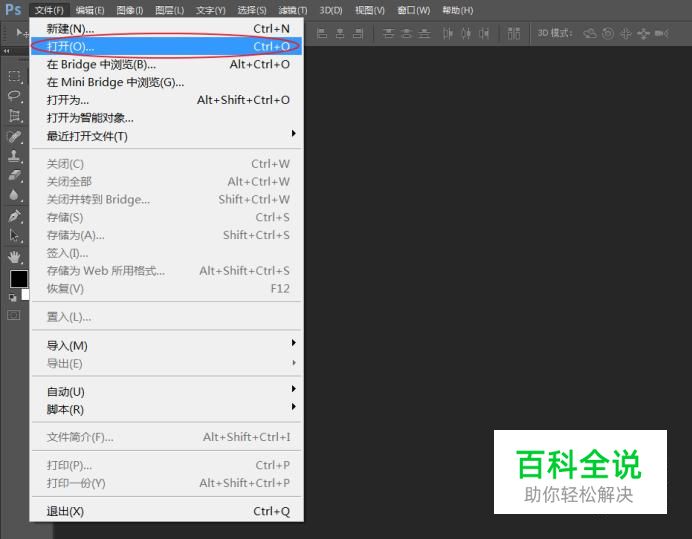Viewport: 692px width, 539px height.
Task: Select the Path Selection arrow tool
Action: pos(14,235)
